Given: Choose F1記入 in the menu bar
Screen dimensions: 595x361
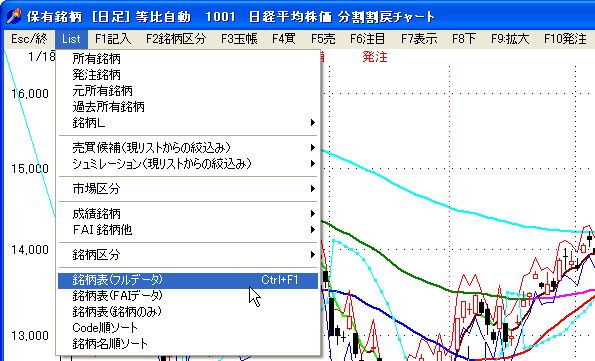Looking at the screenshot, I should 113,39.
